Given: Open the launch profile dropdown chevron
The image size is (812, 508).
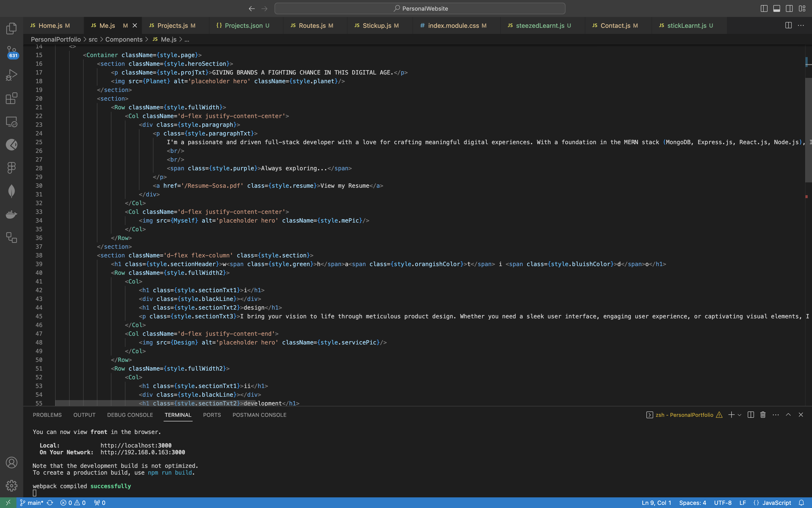Looking at the screenshot, I should [739, 415].
